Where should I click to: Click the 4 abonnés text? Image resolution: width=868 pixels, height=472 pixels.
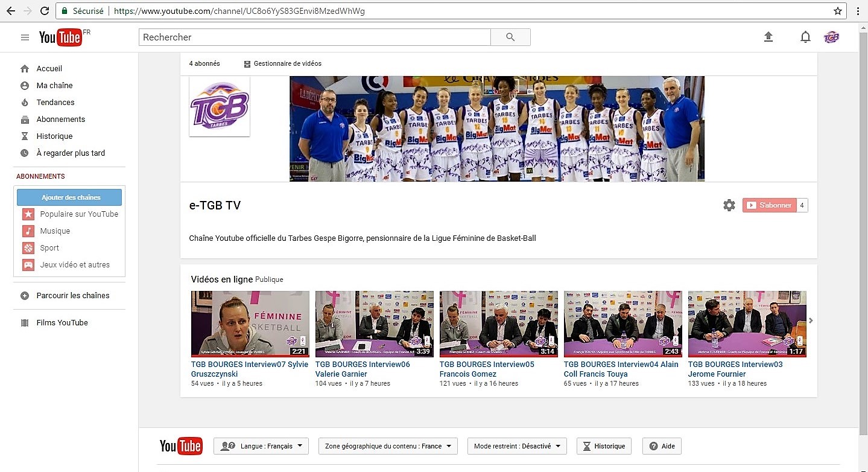click(x=204, y=63)
